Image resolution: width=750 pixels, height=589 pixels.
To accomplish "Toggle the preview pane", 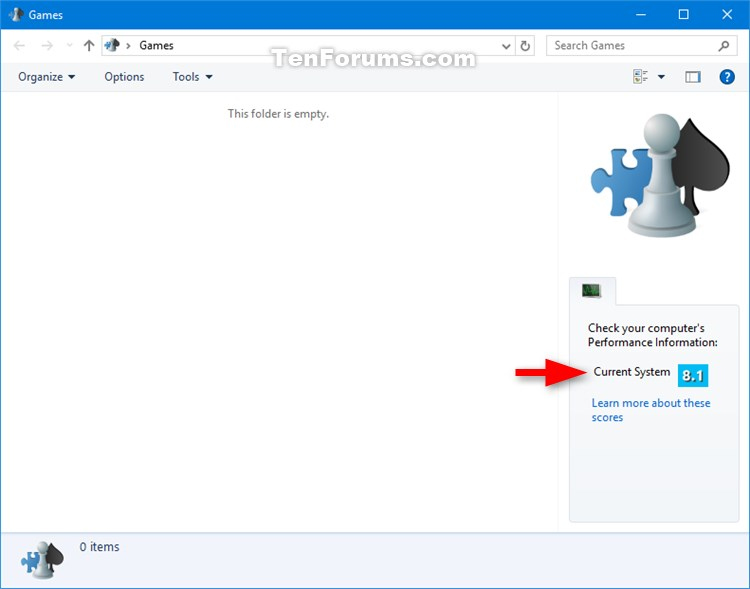I will (x=693, y=77).
